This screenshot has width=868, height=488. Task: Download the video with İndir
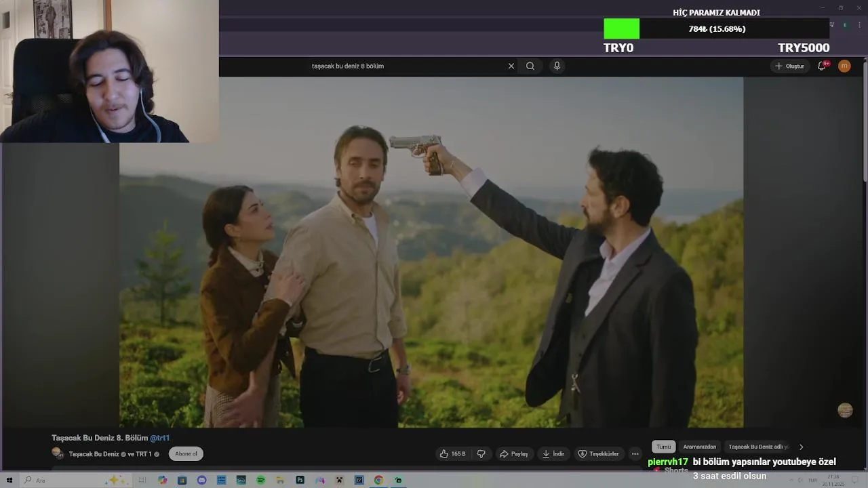(553, 454)
